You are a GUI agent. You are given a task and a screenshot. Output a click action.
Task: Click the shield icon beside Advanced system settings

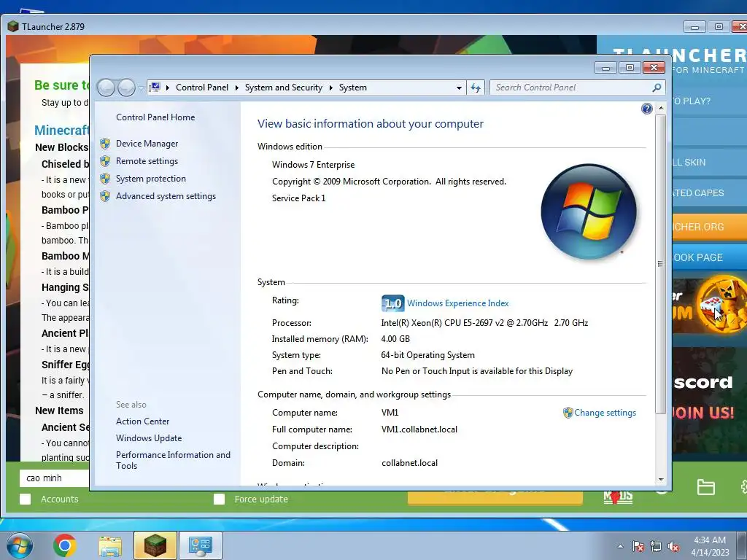point(105,196)
